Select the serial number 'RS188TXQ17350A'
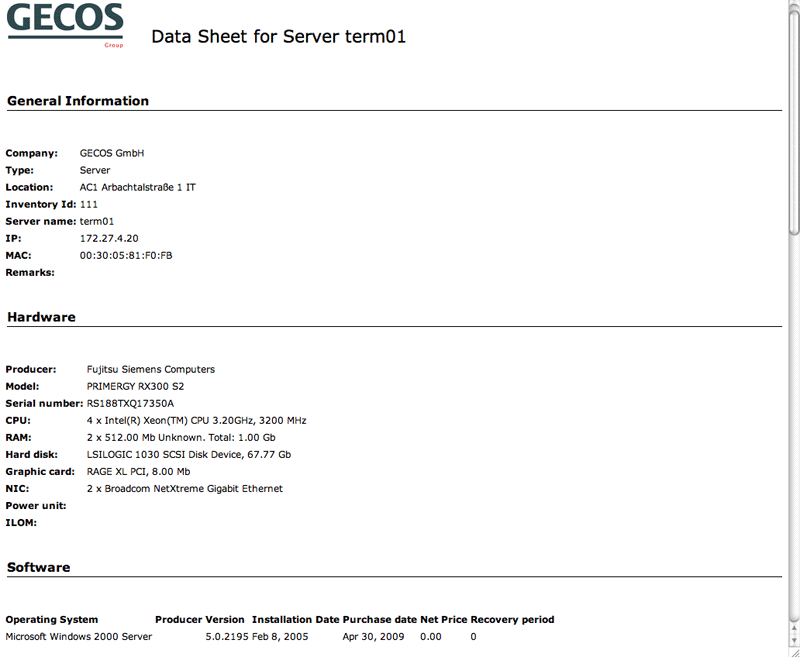The width and height of the screenshot is (800, 657). click(131, 403)
